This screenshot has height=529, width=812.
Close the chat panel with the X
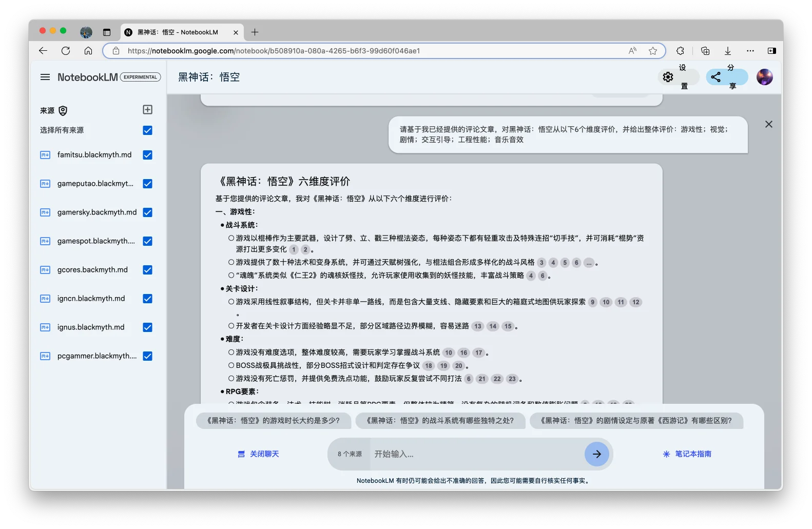point(768,124)
